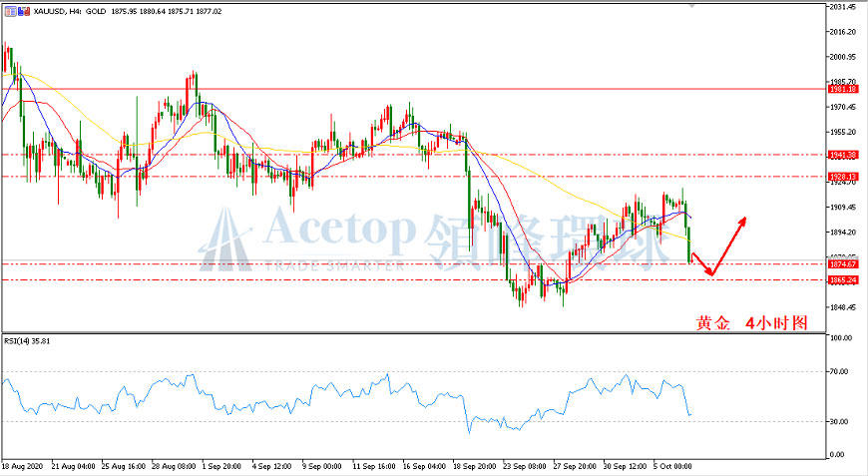Click the RSI 100.00 scale label
This screenshot has height=476, width=868.
[x=841, y=338]
